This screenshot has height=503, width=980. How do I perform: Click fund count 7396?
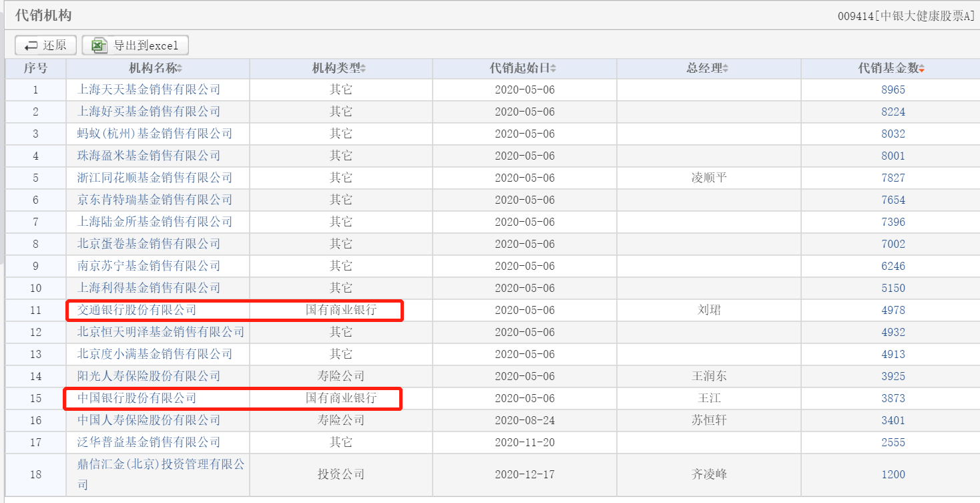point(893,222)
